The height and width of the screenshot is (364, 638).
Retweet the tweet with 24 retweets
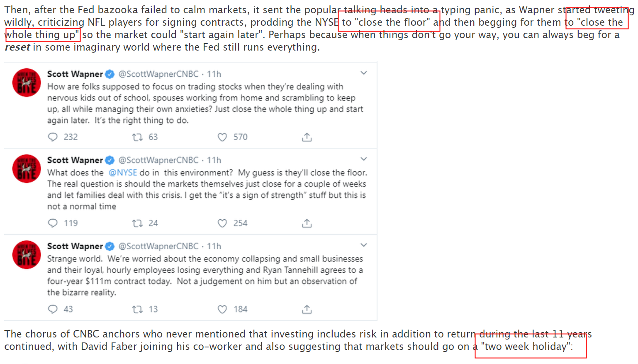[x=137, y=223]
